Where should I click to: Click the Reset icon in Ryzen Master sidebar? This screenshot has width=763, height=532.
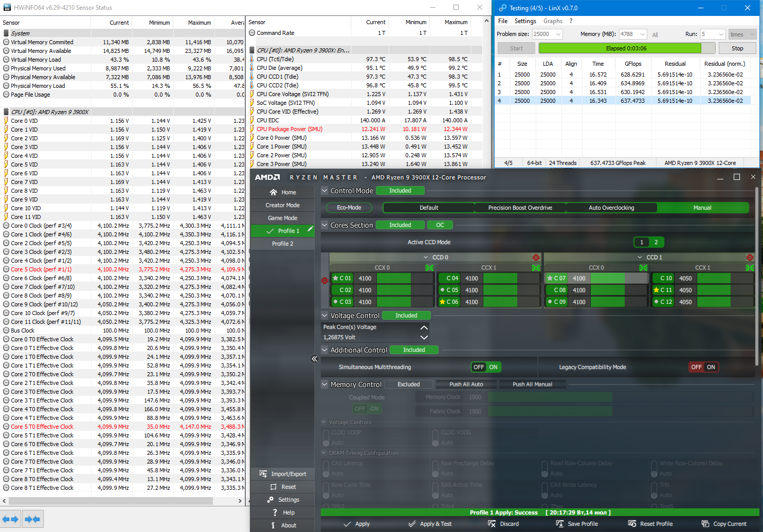274,487
